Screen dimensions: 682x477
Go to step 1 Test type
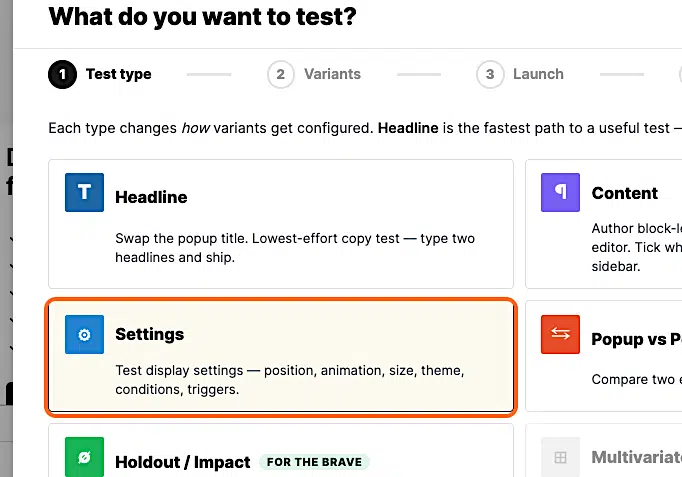tap(100, 74)
